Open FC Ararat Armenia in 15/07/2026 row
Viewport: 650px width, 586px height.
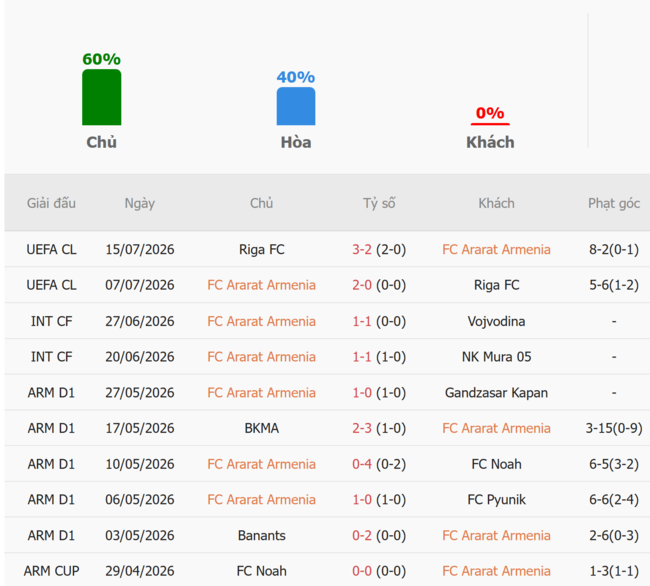coord(496,249)
